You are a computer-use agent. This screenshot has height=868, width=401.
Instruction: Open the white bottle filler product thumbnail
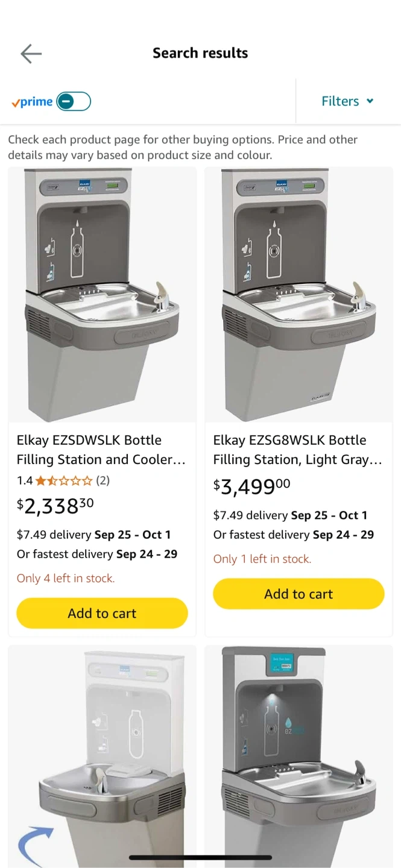coord(102,756)
